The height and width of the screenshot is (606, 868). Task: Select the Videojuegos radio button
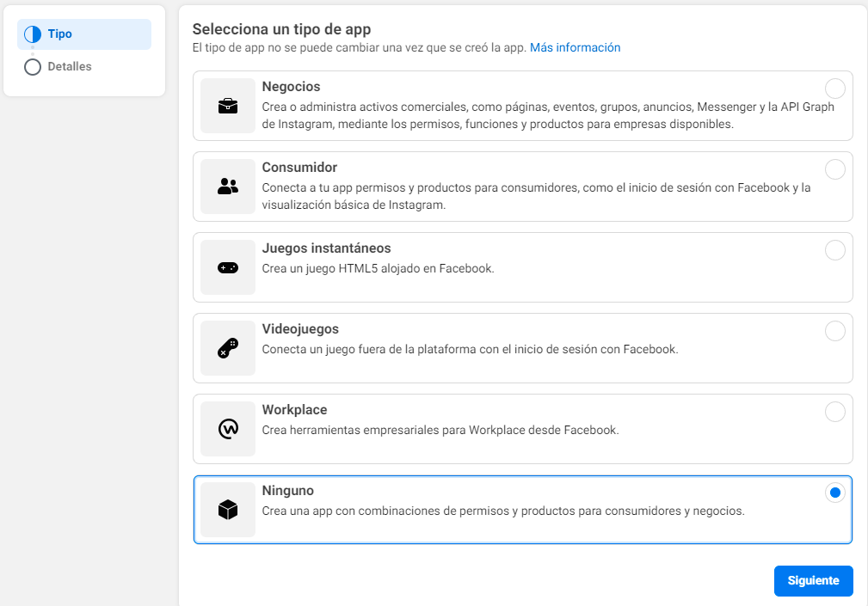pyautogui.click(x=834, y=331)
